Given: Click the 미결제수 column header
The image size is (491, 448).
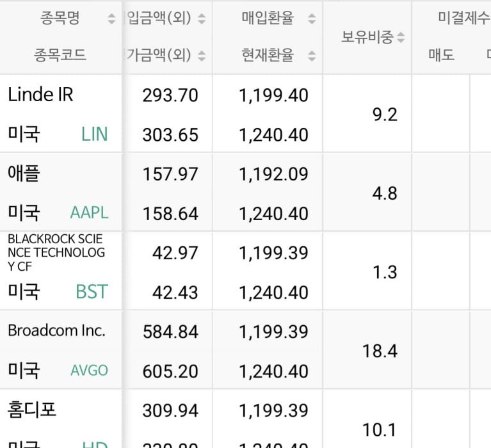Looking at the screenshot, I should (464, 17).
